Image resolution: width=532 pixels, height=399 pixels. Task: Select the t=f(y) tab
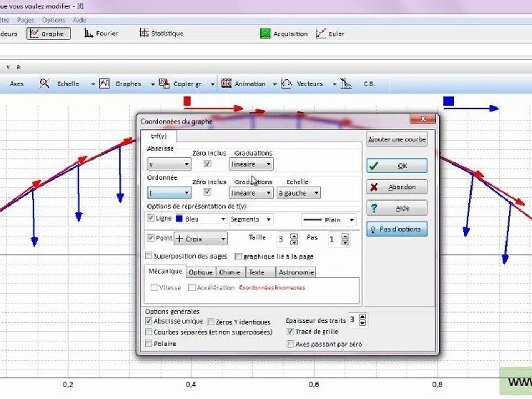click(x=159, y=136)
